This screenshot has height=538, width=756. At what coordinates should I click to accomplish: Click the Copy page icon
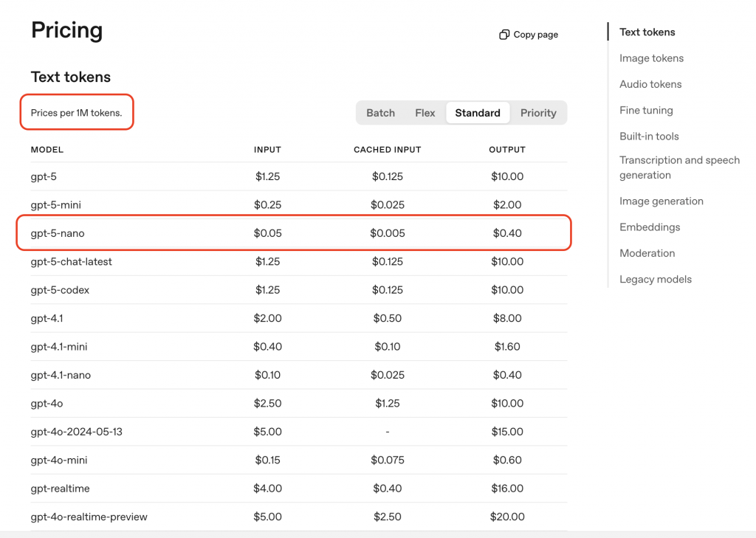pos(504,35)
